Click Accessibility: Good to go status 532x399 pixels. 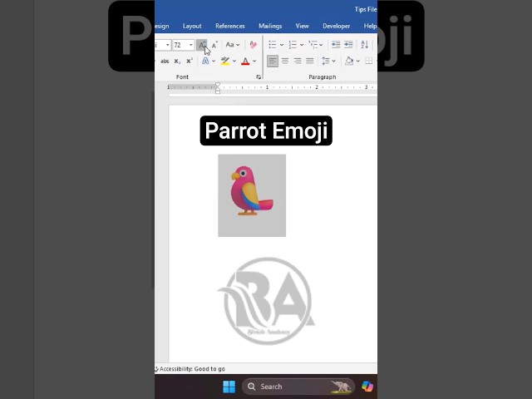coord(190,369)
